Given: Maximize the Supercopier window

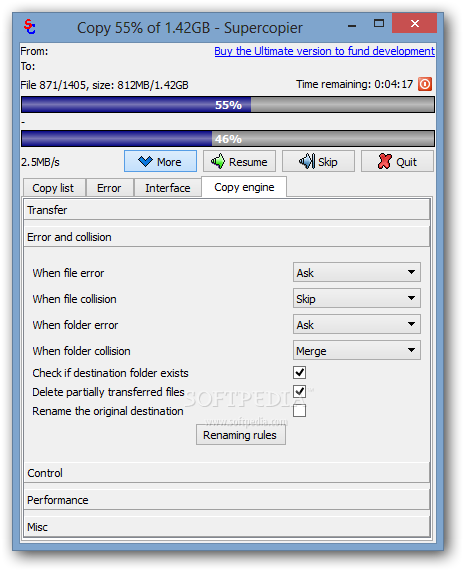Looking at the screenshot, I should click(x=379, y=24).
